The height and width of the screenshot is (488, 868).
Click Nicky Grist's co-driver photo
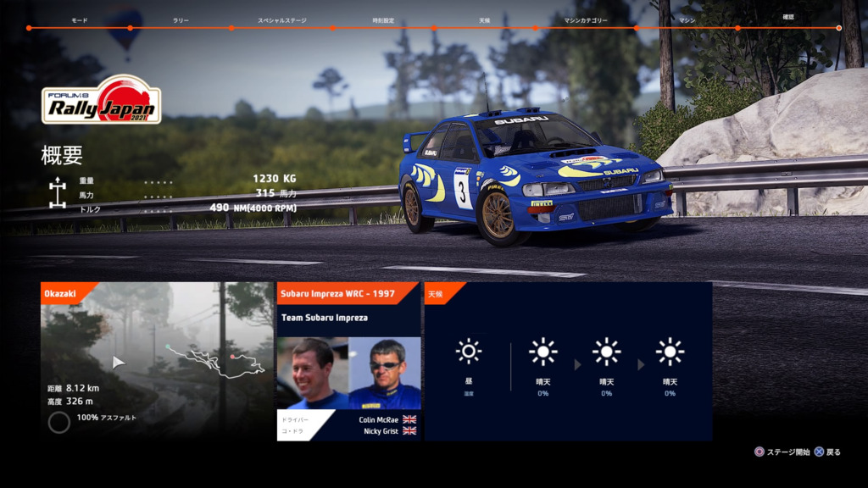point(385,373)
